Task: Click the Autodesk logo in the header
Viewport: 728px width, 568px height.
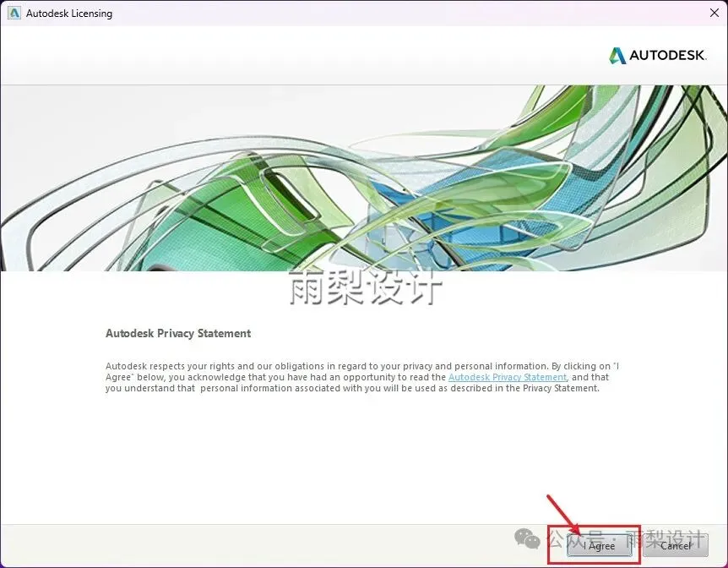Action: (x=658, y=56)
